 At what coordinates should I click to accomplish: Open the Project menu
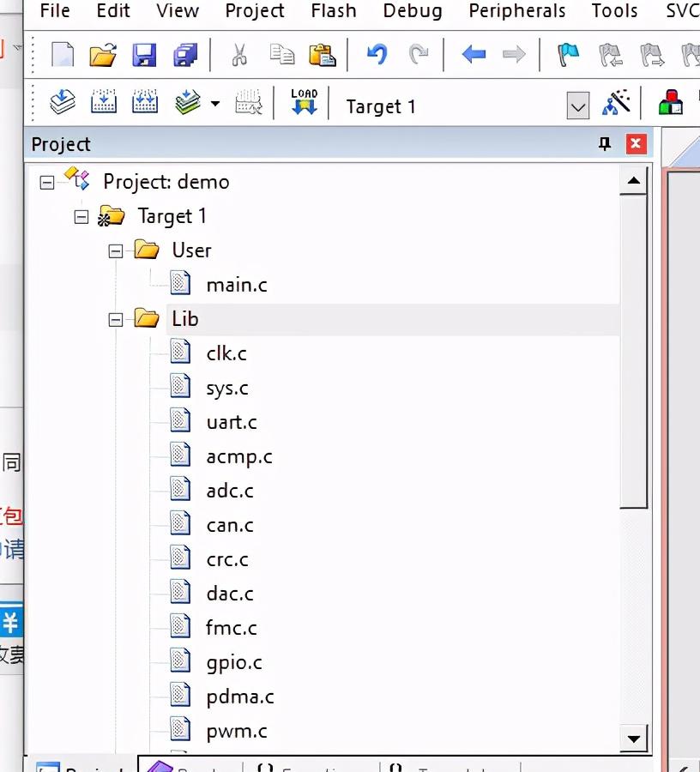click(255, 11)
